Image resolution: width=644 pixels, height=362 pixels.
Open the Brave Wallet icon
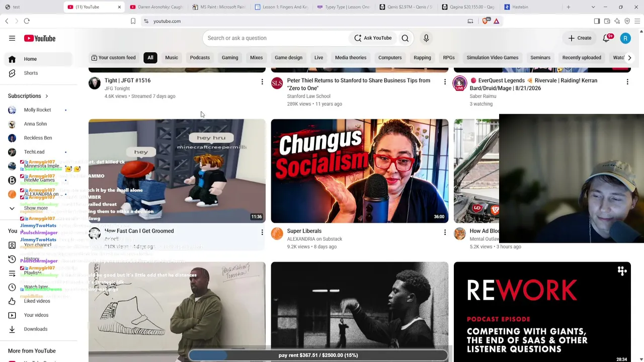607,21
